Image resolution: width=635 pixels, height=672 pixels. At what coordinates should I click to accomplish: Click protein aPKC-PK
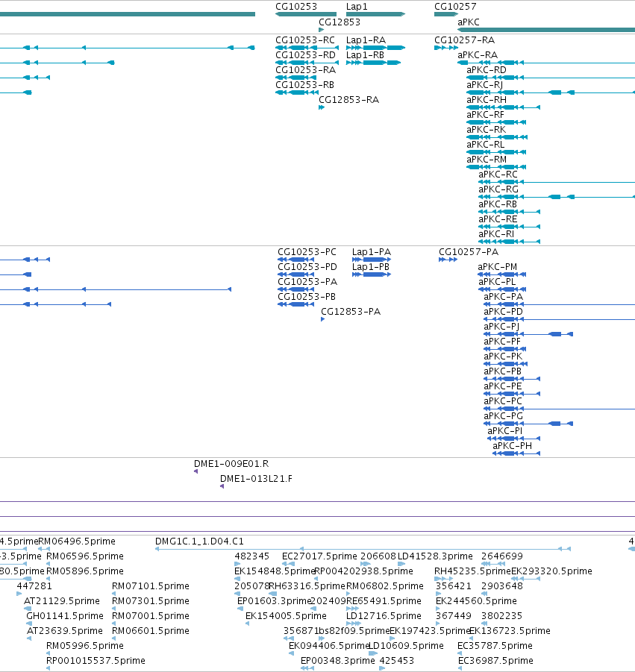pyautogui.click(x=504, y=357)
